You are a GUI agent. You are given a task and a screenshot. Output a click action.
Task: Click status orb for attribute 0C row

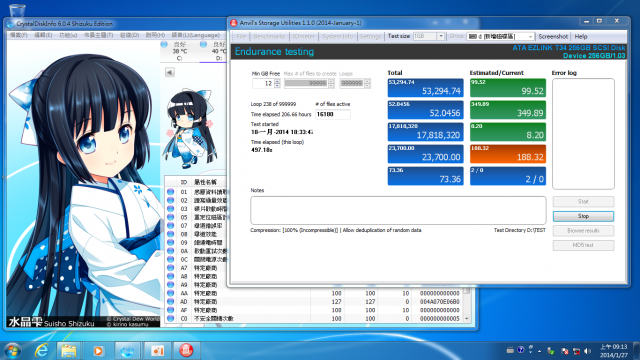click(171, 259)
